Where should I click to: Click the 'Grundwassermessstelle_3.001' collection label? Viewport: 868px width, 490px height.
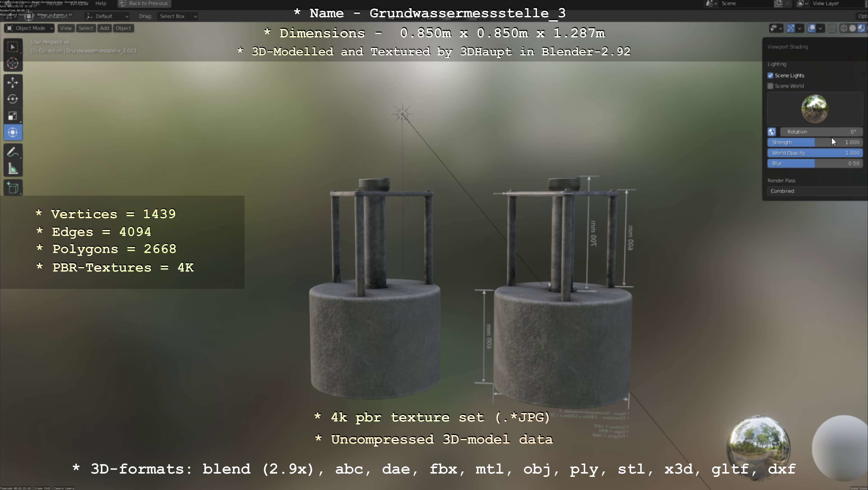(101, 51)
